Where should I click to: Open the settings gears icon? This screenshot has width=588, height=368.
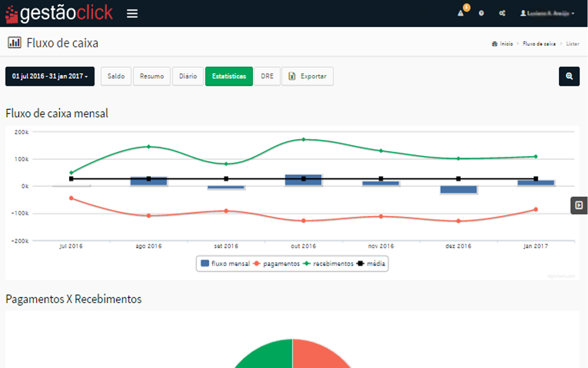[502, 13]
